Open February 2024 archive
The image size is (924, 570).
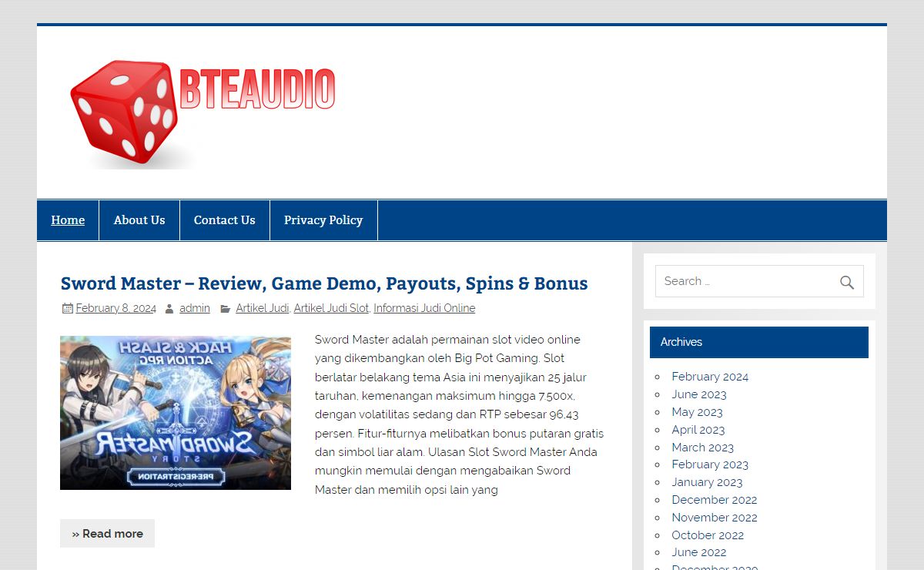click(710, 377)
